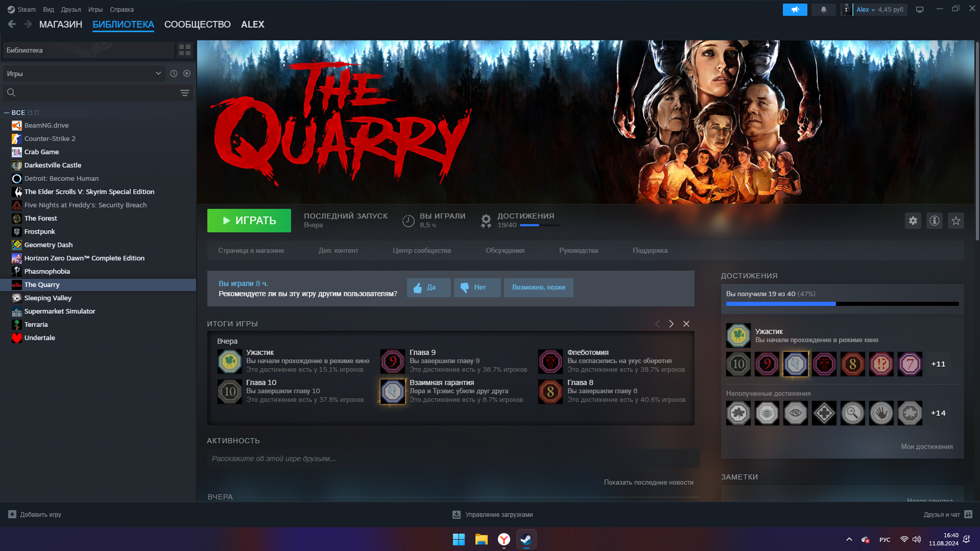Add The Quarry to favorites star
Image resolution: width=980 pixels, height=551 pixels.
click(x=955, y=221)
